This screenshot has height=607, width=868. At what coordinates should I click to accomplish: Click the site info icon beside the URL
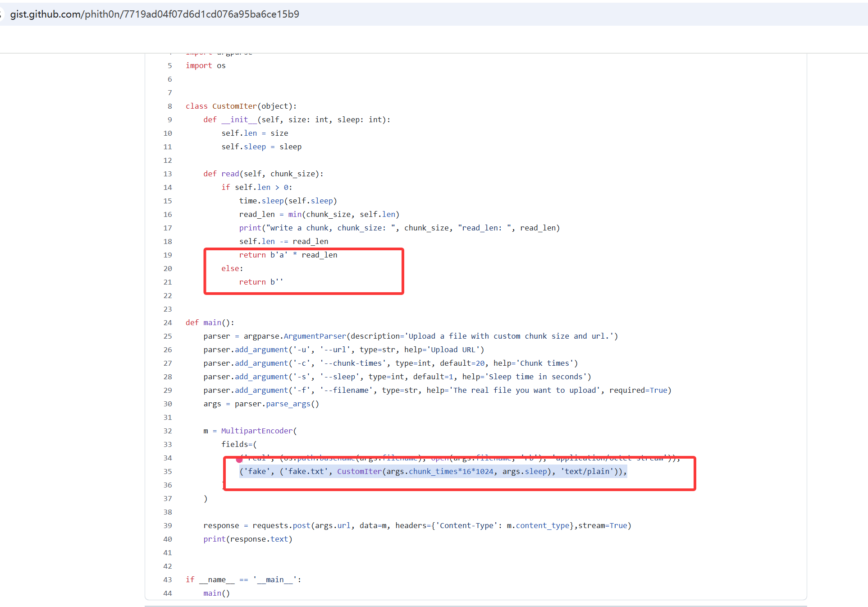pyautogui.click(x=1, y=14)
